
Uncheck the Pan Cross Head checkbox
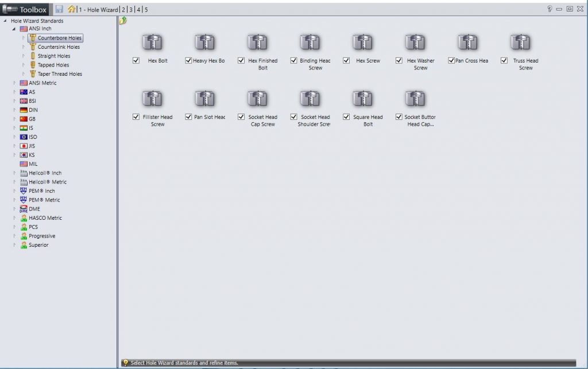pyautogui.click(x=451, y=60)
